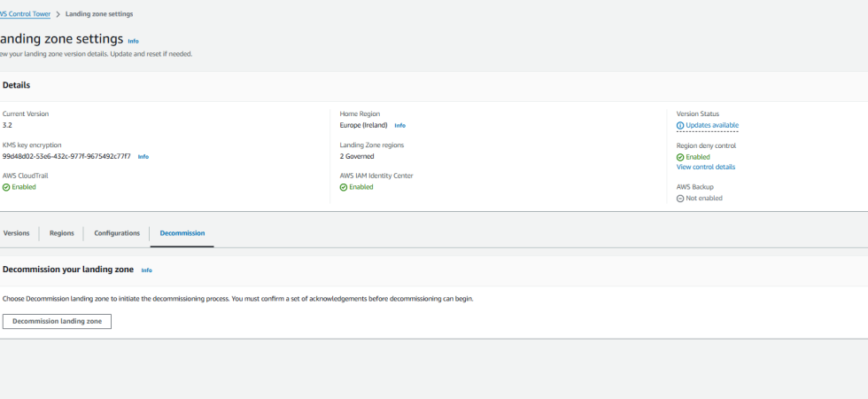
Task: Click the Updates available info circle icon
Action: pyautogui.click(x=680, y=126)
